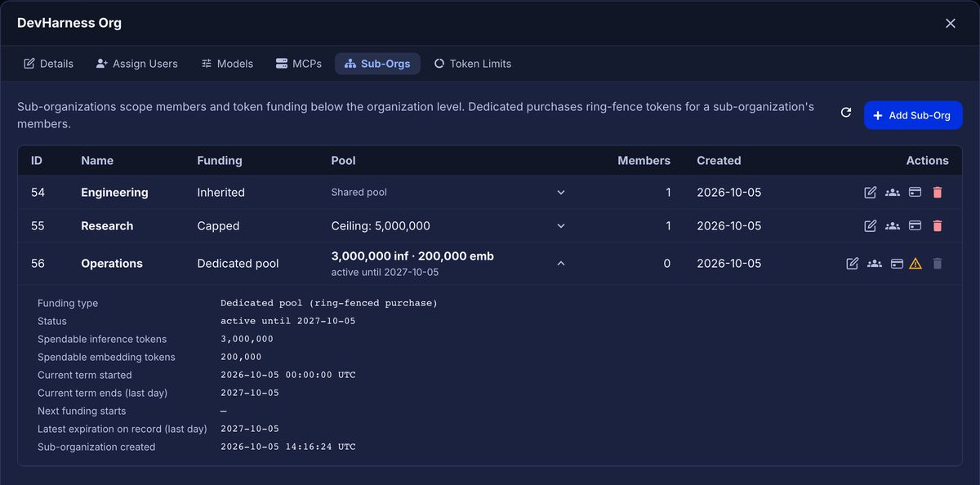The width and height of the screenshot is (980, 485).
Task: Click 'Latest expiration on record (last day)' label
Action: [122, 429]
